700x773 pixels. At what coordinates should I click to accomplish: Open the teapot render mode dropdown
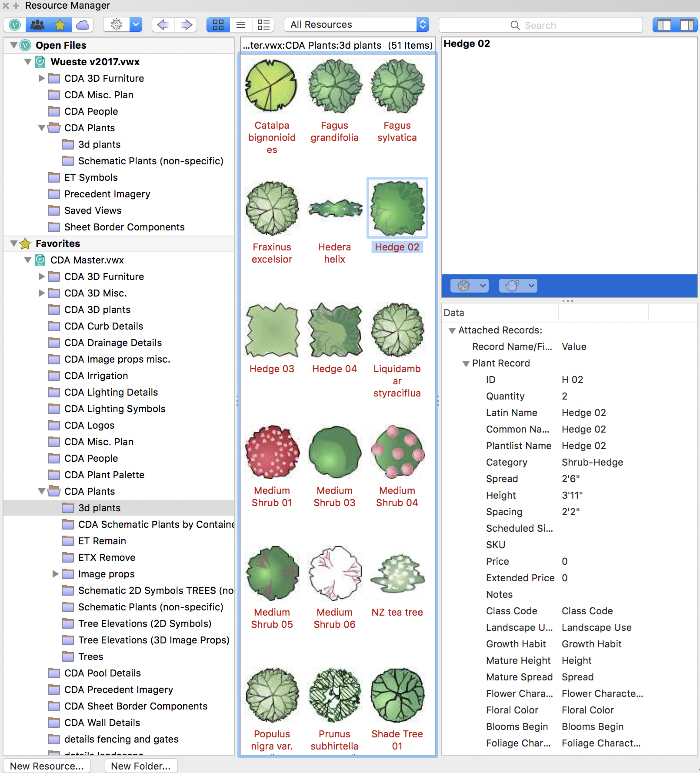[518, 286]
